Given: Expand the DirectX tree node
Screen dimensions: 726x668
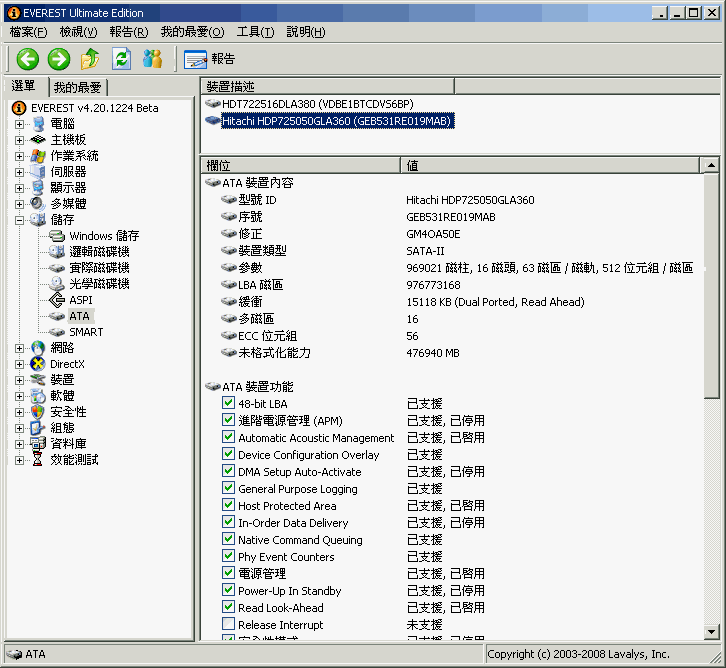Looking at the screenshot, I should (x=19, y=364).
